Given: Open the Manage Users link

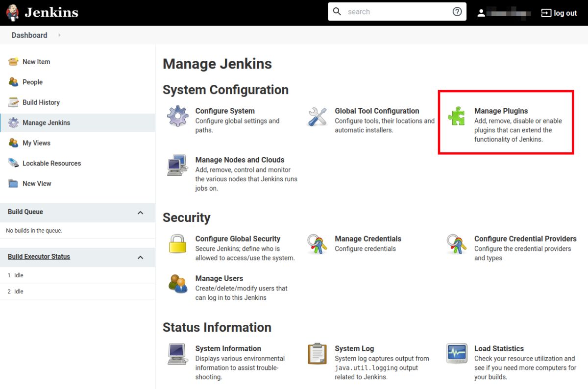Looking at the screenshot, I should point(219,278).
